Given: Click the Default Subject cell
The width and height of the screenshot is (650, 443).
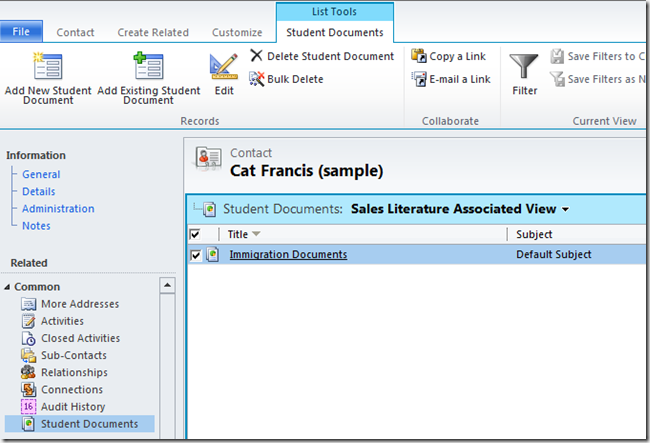Looking at the screenshot, I should click(553, 254).
